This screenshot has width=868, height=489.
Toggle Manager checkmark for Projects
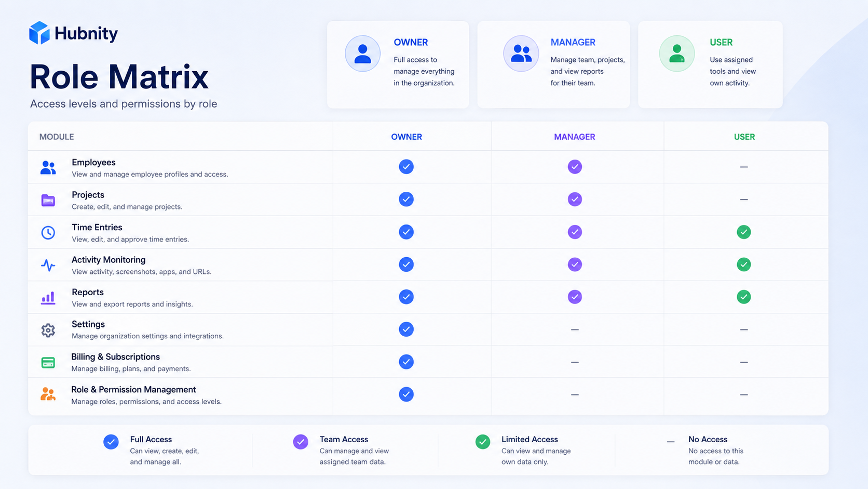tap(575, 199)
